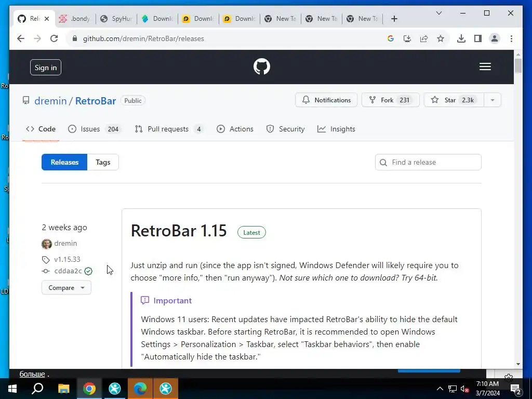Select the Releases view button

coord(64,162)
